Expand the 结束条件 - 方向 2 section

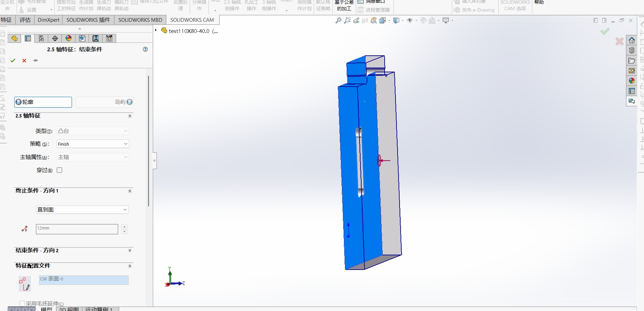[x=130, y=251]
